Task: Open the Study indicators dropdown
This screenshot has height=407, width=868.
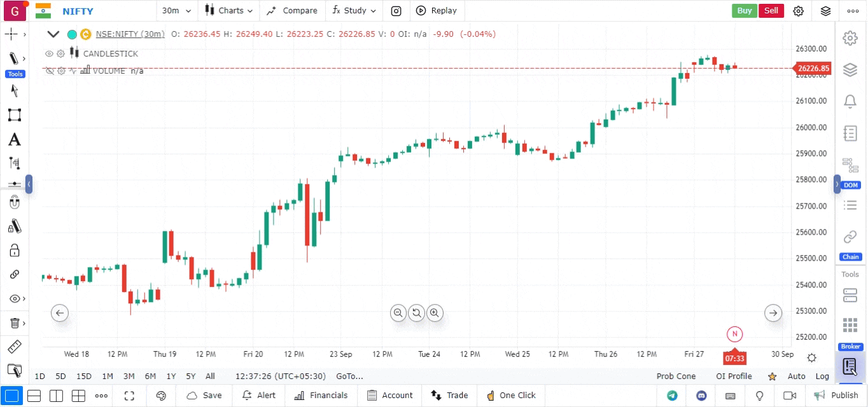Action: (354, 11)
